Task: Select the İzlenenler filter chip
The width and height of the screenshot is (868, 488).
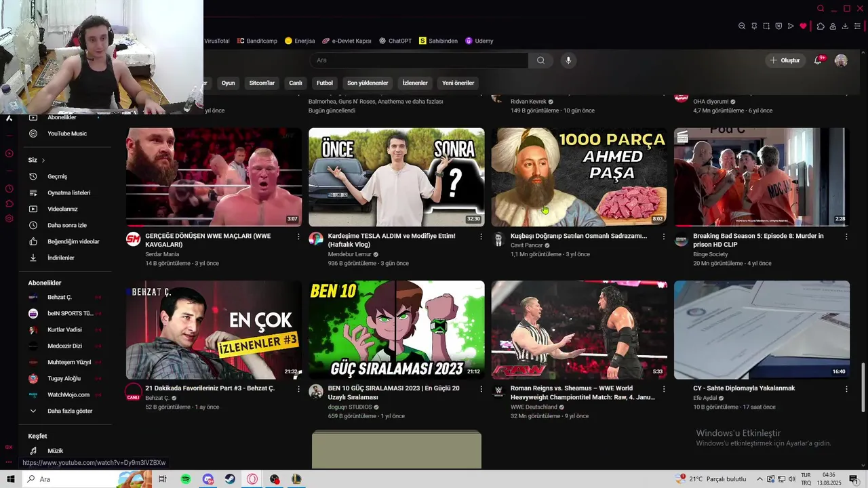Action: [x=415, y=83]
